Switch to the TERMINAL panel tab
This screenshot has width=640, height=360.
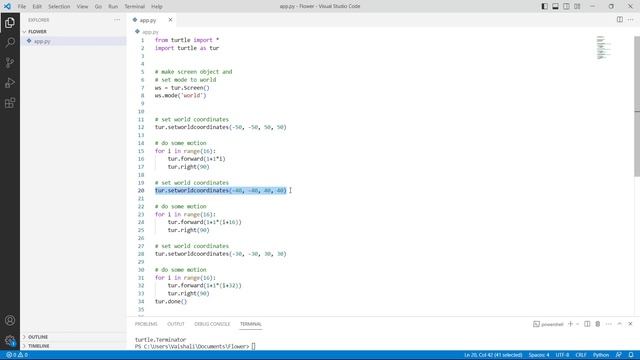point(251,324)
